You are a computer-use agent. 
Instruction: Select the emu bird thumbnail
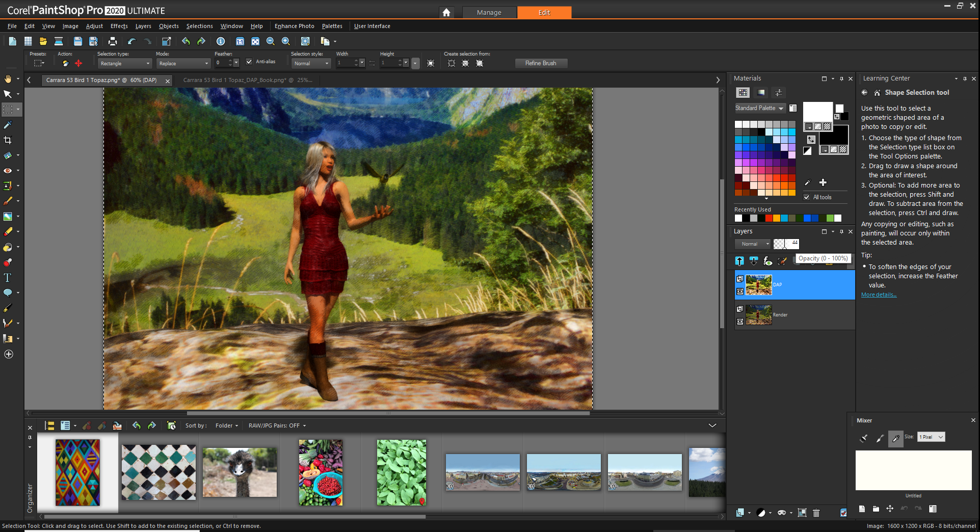point(240,472)
